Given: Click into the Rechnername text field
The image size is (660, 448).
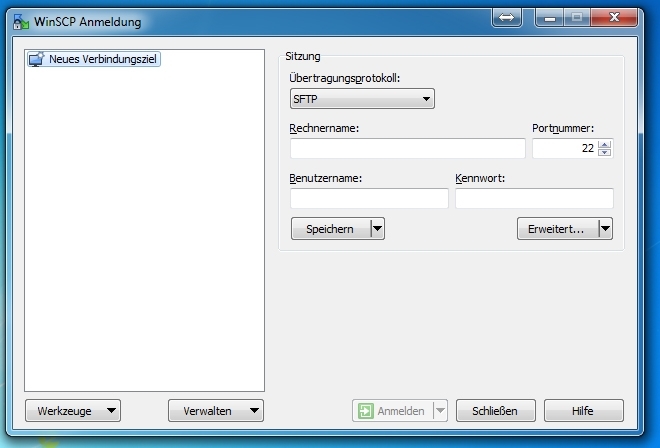Looking at the screenshot, I should point(407,149).
